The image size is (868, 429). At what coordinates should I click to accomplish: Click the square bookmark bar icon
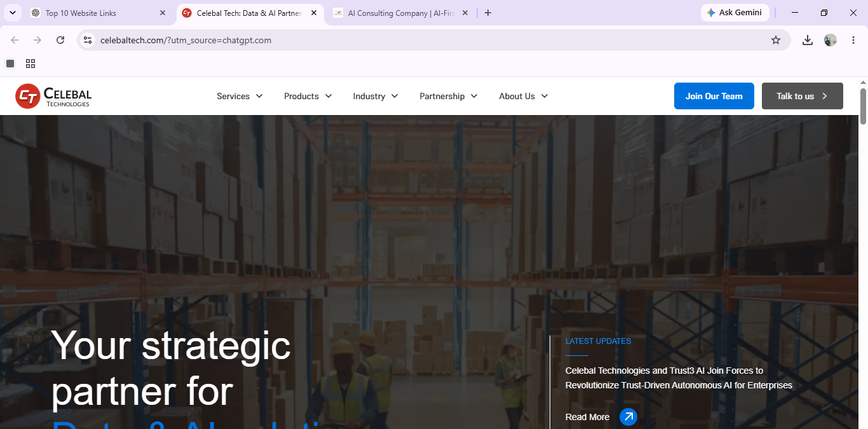pos(10,64)
